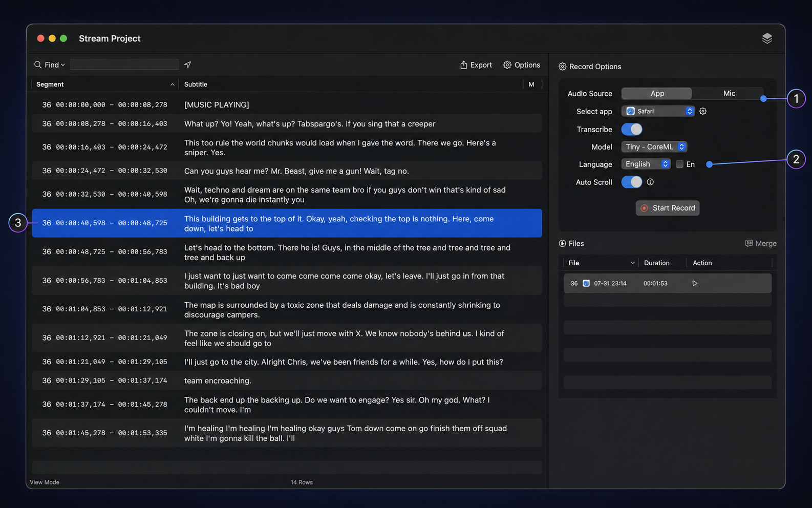This screenshot has width=812, height=508.
Task: Play the 07-31 23:14 recording file
Action: point(695,283)
